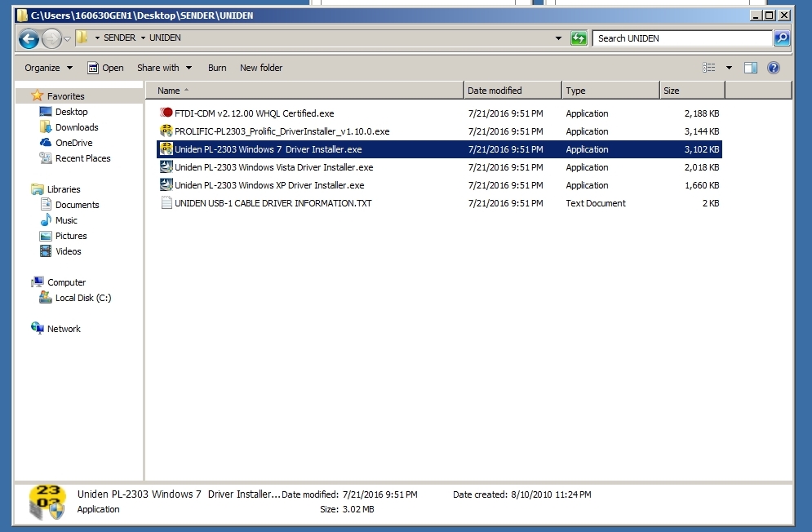Open Recent Places in Favorites

(83, 158)
